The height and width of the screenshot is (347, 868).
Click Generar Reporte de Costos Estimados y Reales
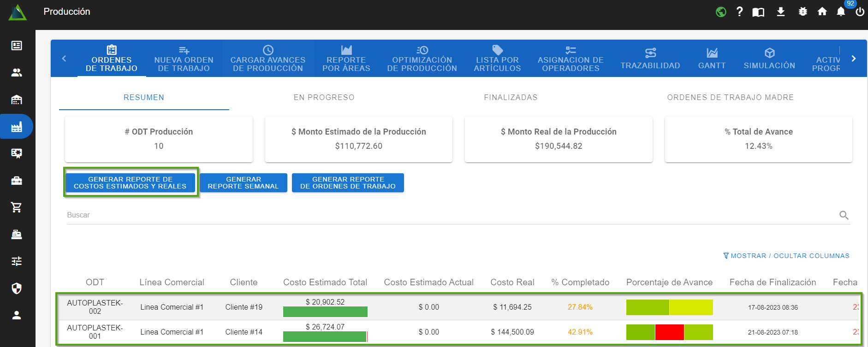tap(130, 183)
